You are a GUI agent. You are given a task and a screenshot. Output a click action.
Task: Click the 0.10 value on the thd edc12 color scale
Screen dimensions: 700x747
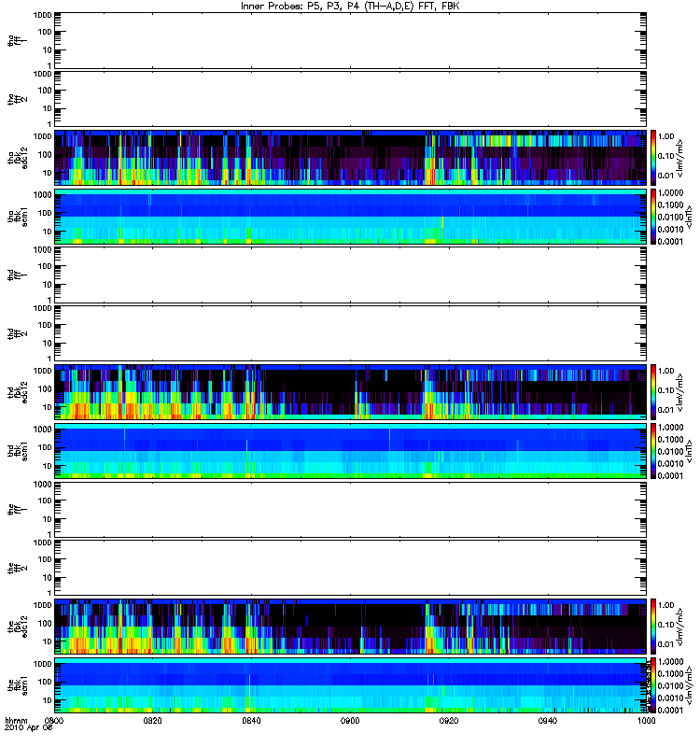tap(665, 390)
